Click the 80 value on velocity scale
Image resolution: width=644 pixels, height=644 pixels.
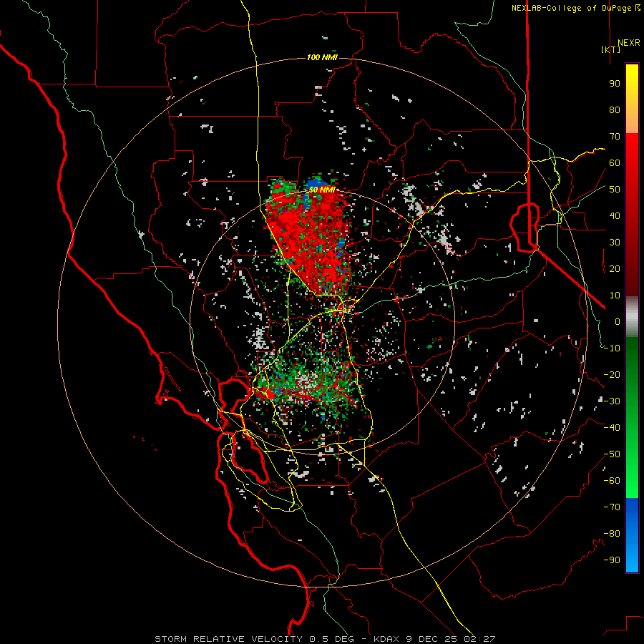tap(615, 110)
